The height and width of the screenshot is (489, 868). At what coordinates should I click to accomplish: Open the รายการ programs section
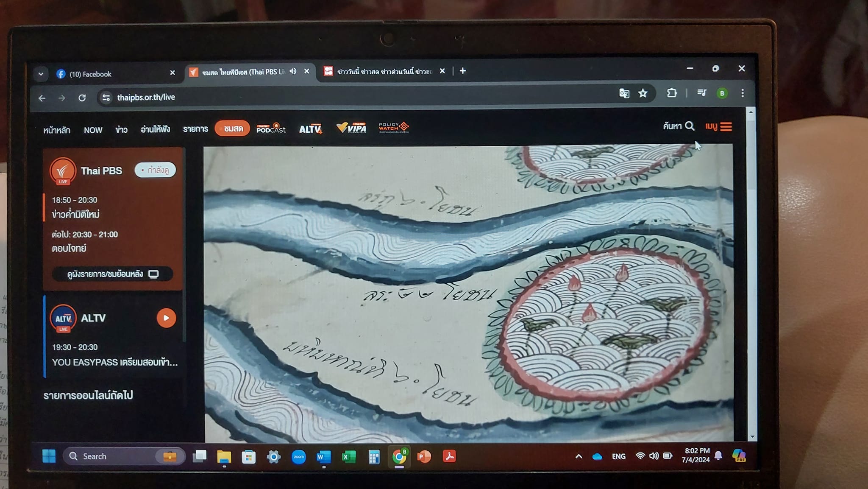pyautogui.click(x=195, y=129)
